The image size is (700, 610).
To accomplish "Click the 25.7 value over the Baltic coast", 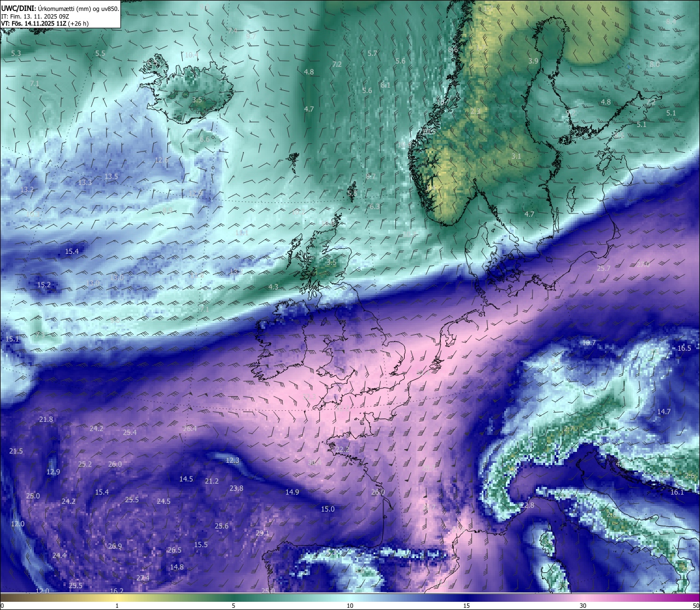I will [x=603, y=268].
